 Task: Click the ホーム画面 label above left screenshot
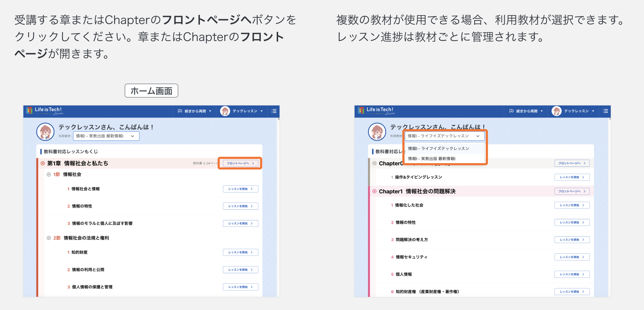point(151,91)
